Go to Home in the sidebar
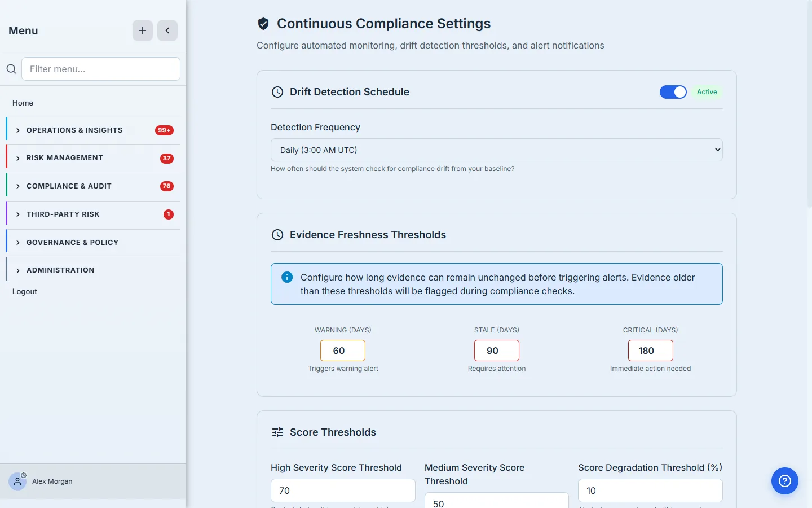Viewport: 812px width, 508px height. [23, 103]
